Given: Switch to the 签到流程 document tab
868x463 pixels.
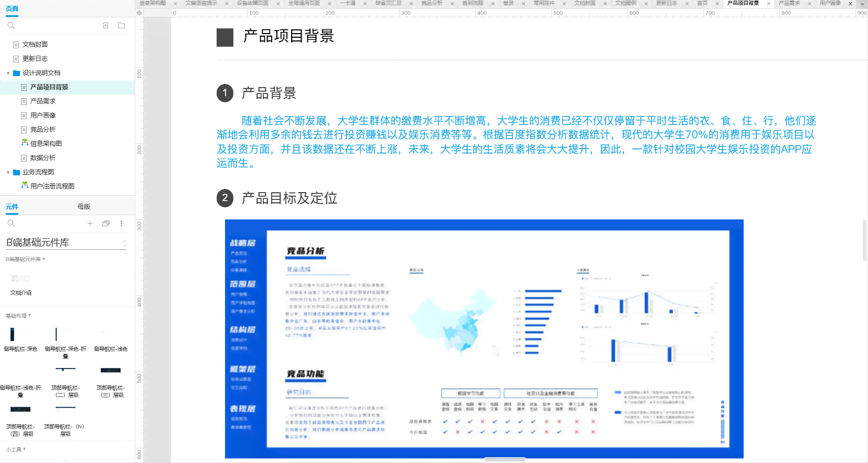Looking at the screenshot, I should [x=473, y=3].
